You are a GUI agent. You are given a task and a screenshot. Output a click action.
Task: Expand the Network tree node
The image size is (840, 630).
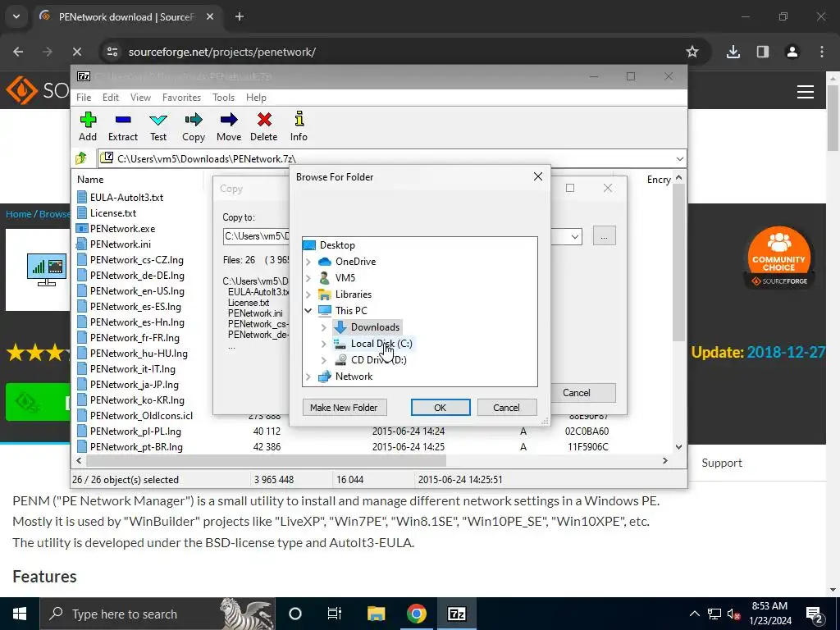click(x=308, y=376)
